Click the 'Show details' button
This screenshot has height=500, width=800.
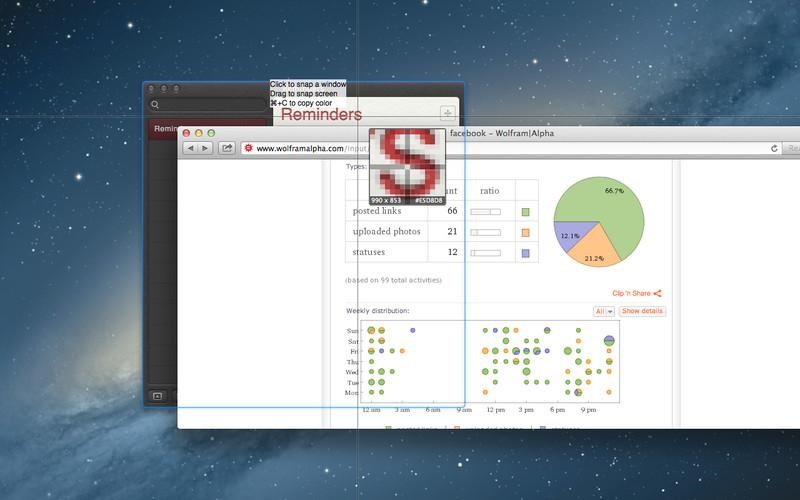pos(642,311)
